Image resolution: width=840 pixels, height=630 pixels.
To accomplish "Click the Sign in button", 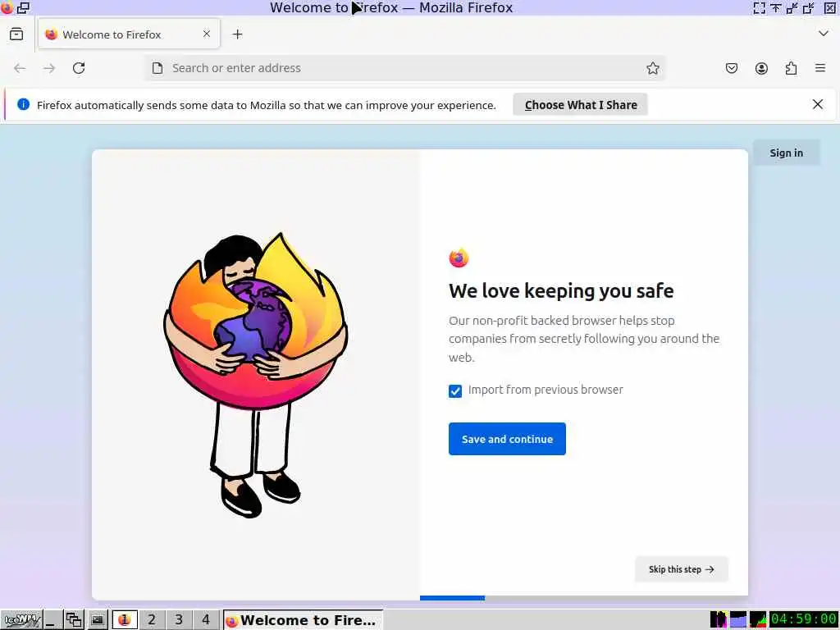I will (x=786, y=153).
